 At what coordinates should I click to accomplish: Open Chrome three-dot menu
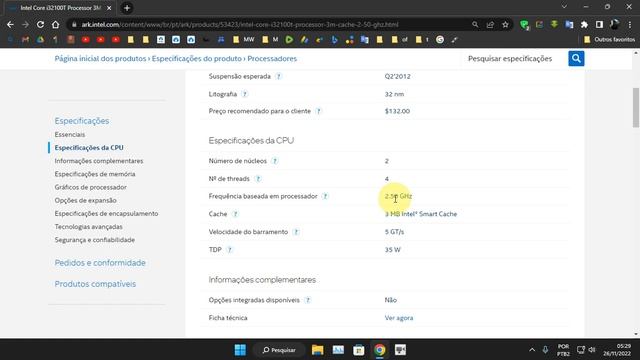tap(630, 24)
